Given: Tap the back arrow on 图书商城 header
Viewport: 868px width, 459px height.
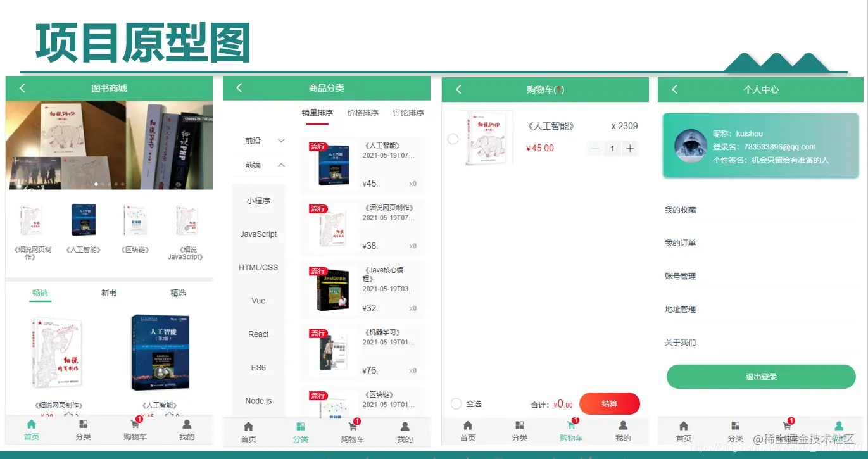Looking at the screenshot, I should coord(22,88).
